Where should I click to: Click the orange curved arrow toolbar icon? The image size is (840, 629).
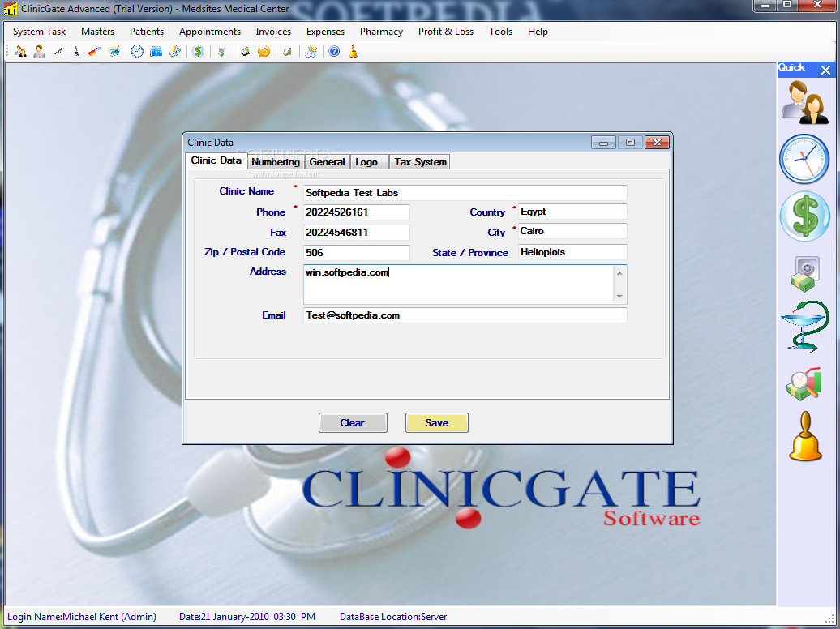coord(264,51)
